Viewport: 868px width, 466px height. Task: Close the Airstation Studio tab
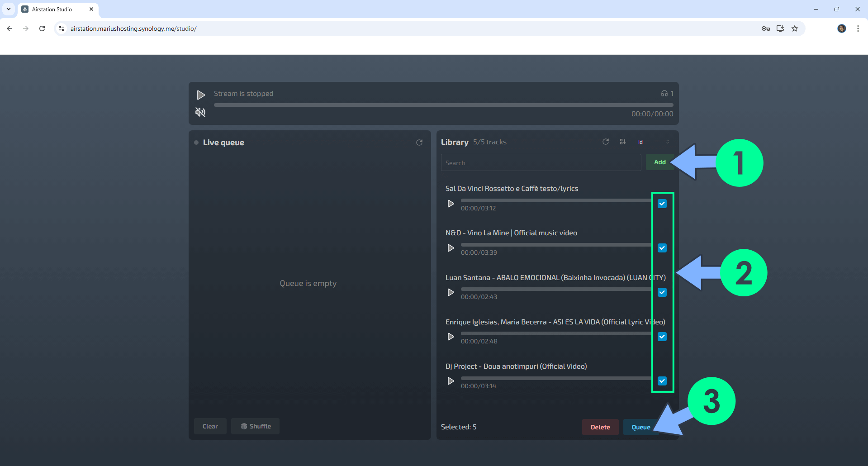pos(91,9)
